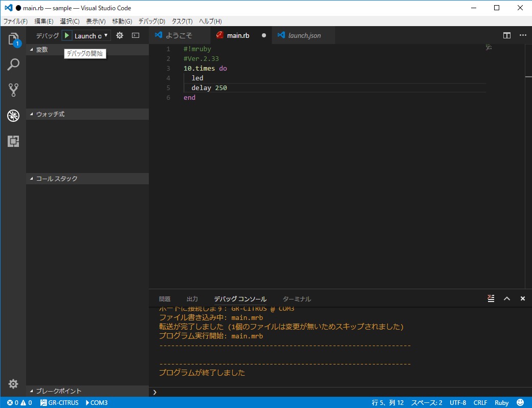Click the プログラム実行開始: main.mrb console line

(x=211, y=336)
